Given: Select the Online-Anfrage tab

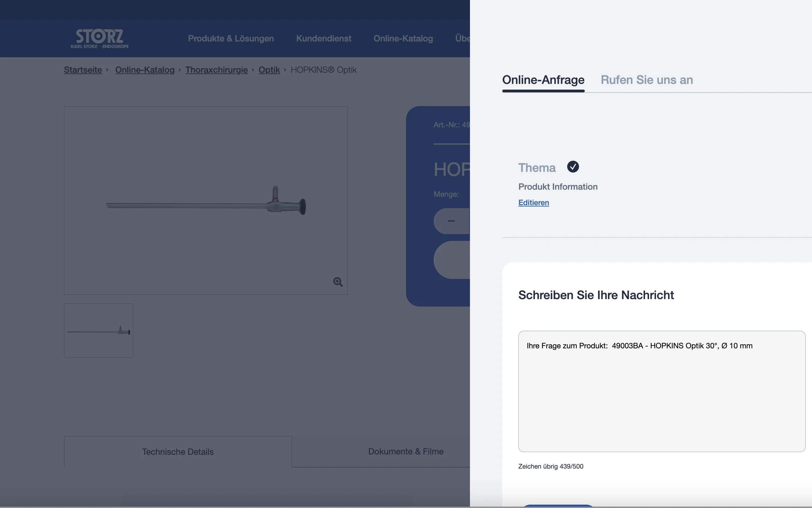Looking at the screenshot, I should 543,80.
